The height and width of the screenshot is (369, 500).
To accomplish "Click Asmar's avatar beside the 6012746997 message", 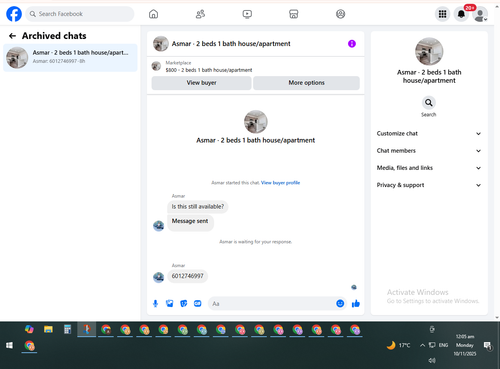I will click(158, 277).
